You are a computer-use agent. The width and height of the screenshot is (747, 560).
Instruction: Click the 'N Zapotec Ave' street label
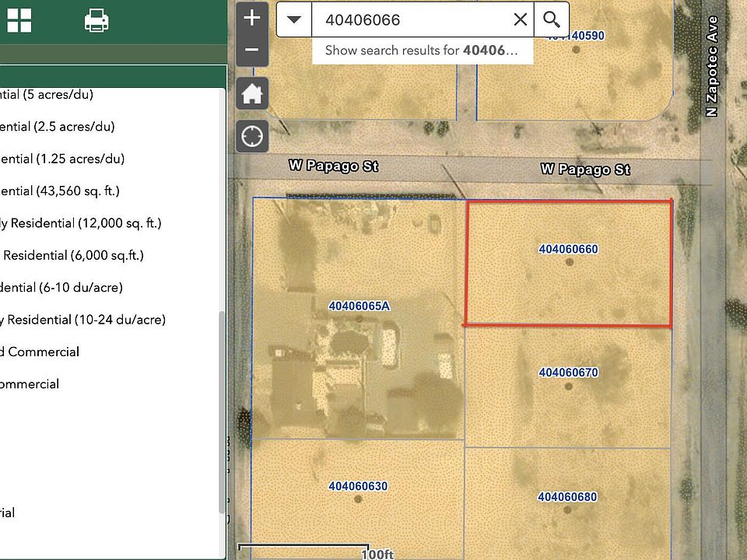tap(712, 66)
